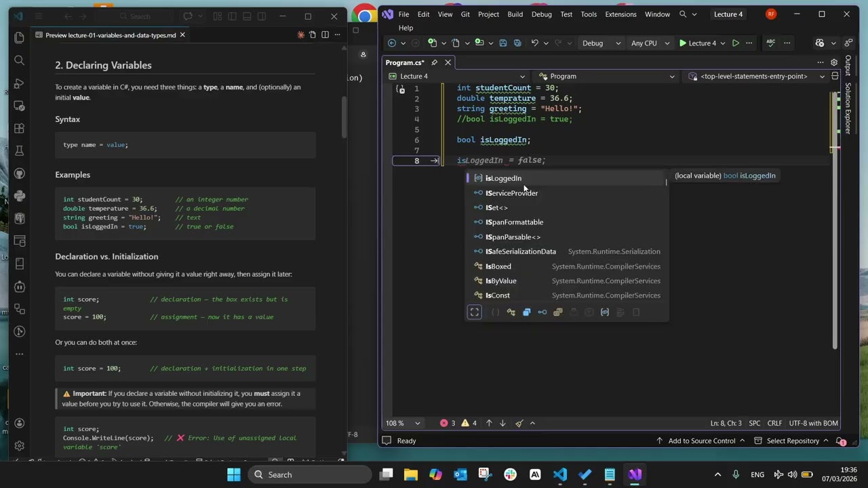
Task: Open the Any CPU platform dropdown
Action: click(x=650, y=43)
